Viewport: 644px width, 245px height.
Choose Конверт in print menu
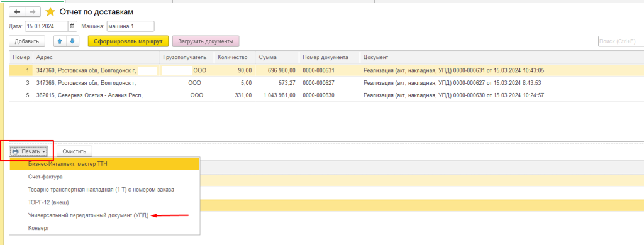pyautogui.click(x=105, y=228)
